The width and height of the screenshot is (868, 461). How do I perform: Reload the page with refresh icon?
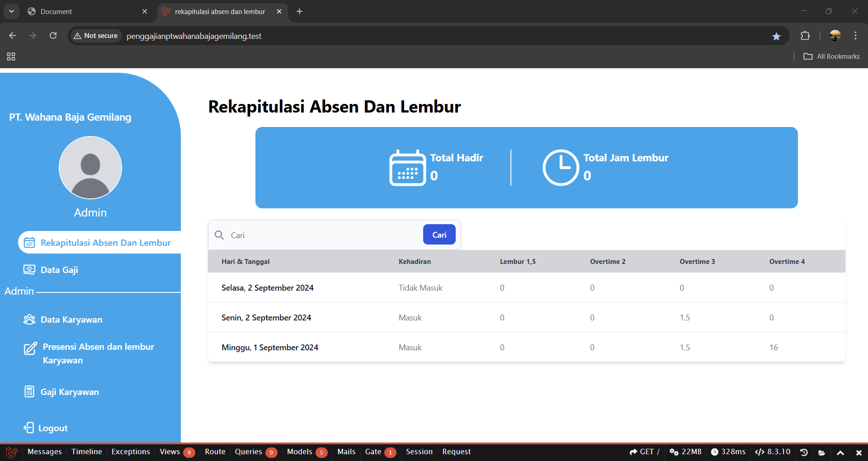53,36
